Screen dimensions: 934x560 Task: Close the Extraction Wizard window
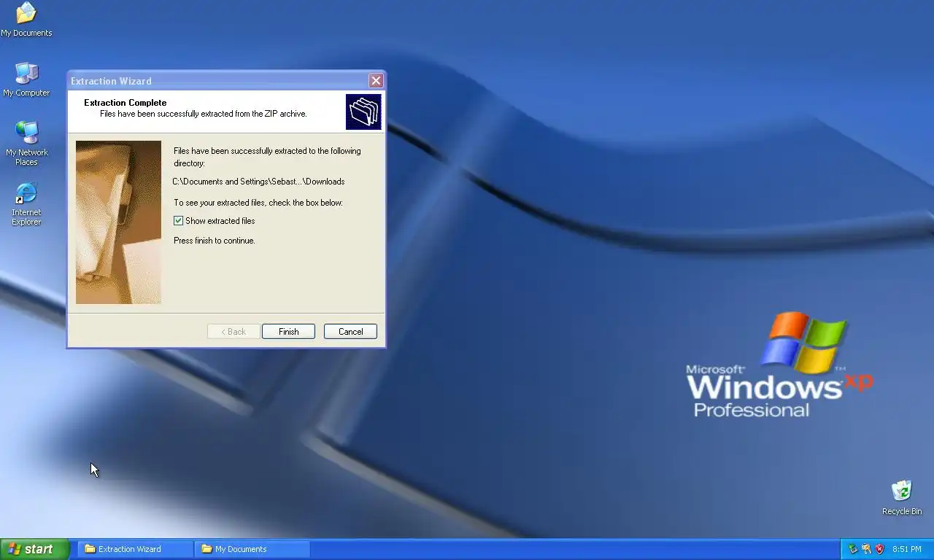pos(376,81)
